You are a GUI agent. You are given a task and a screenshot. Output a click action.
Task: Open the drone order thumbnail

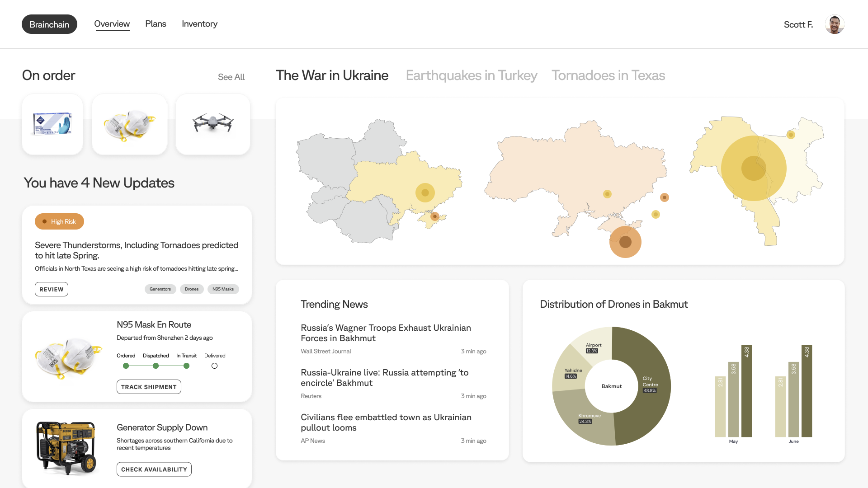213,124
